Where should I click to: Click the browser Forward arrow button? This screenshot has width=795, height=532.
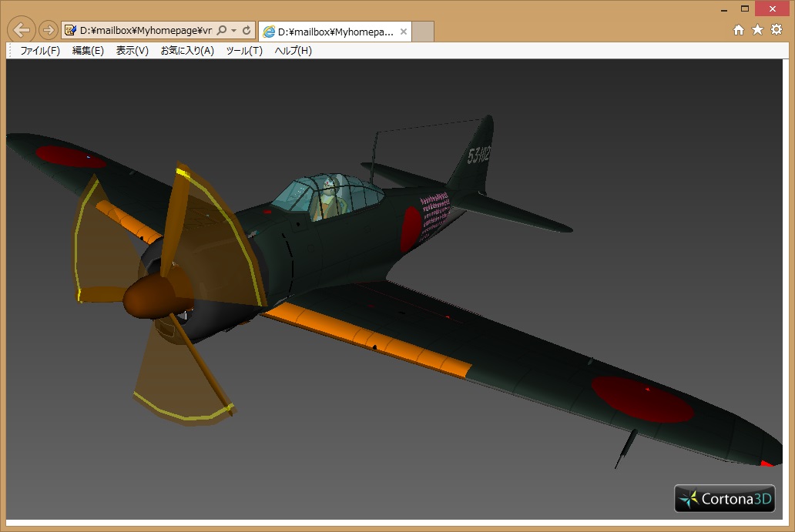click(x=48, y=30)
